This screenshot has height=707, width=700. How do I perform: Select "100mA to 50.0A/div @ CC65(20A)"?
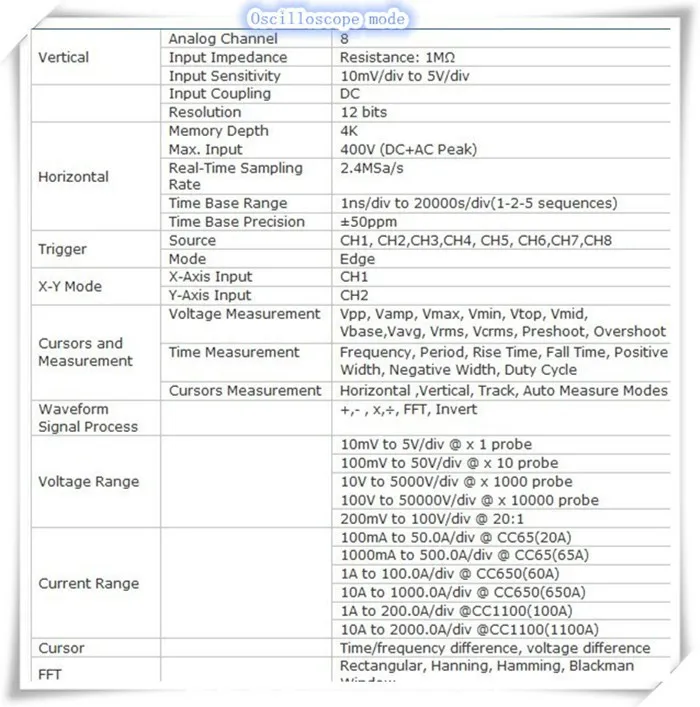tap(456, 537)
